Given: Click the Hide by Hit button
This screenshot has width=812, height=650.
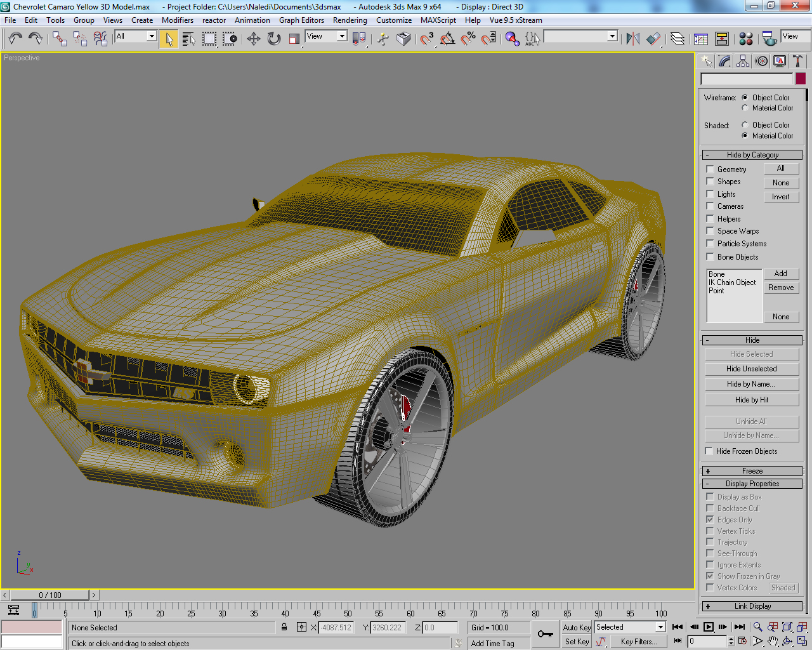Looking at the screenshot, I should 752,400.
